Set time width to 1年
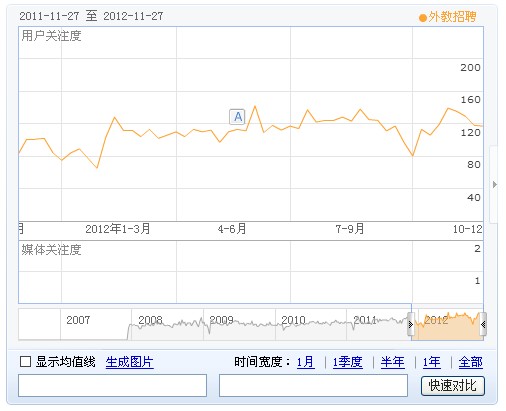Viewport: 506px width, 411px height. coord(432,362)
